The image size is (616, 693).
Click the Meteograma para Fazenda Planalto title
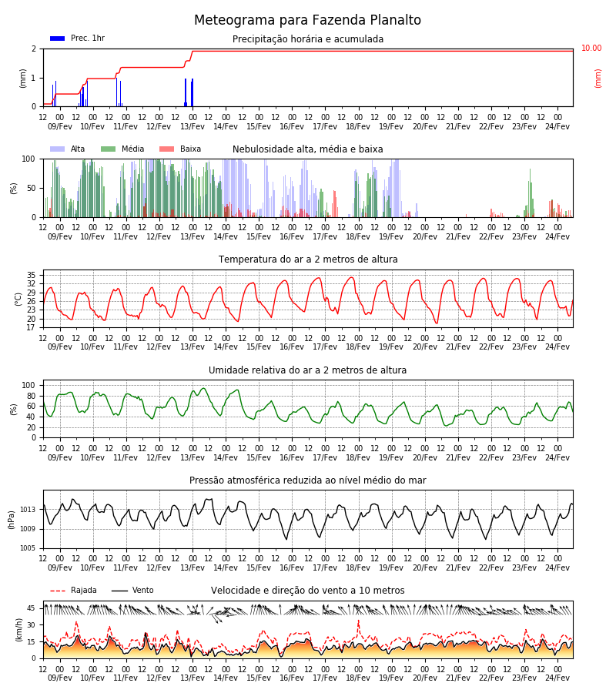click(x=307, y=20)
